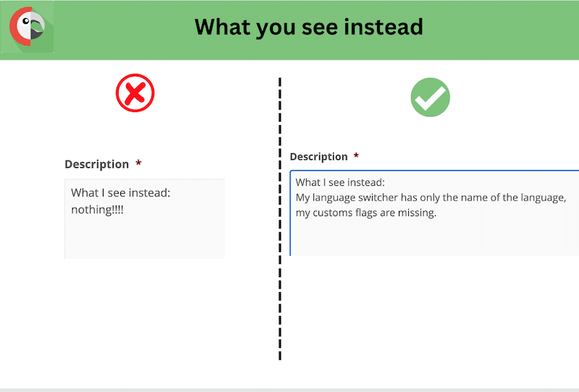The height and width of the screenshot is (392, 579).
Task: Click the right Description label
Action: pos(318,157)
